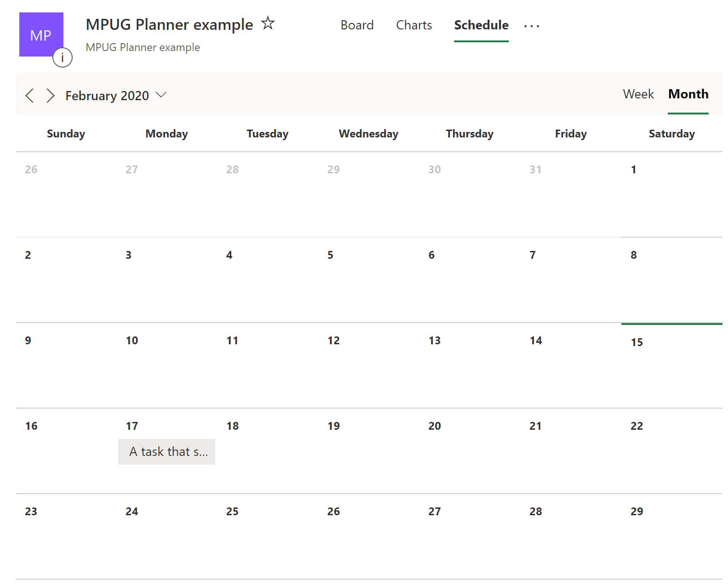Click on day 5 in calendar
Image resolution: width=728 pixels, height=586 pixels.
pyautogui.click(x=330, y=255)
